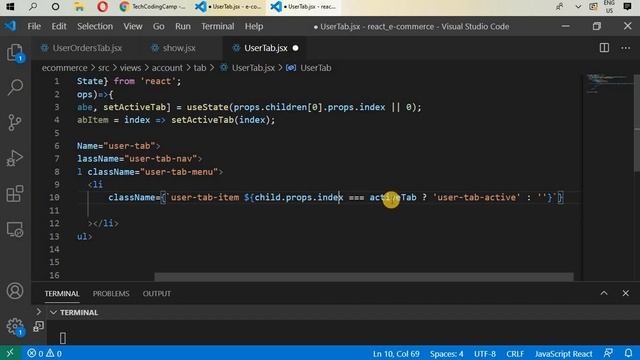Open Run and Debug view
Screen dimensions: 640x360
(15, 158)
